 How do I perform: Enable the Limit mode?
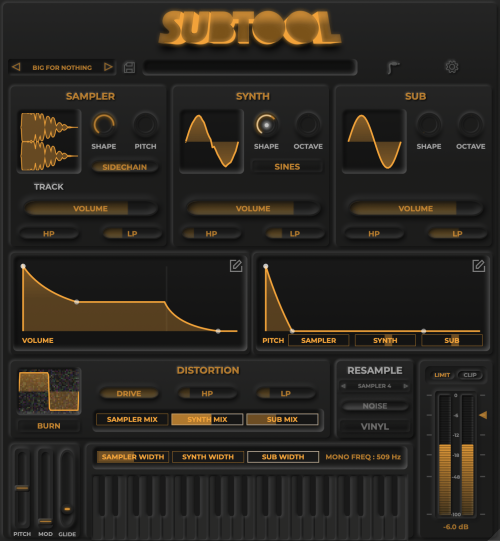[442, 375]
